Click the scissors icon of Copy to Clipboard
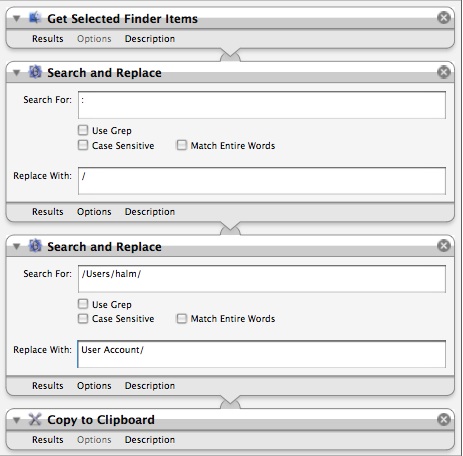Image resolution: width=463 pixels, height=456 pixels. coord(35,419)
